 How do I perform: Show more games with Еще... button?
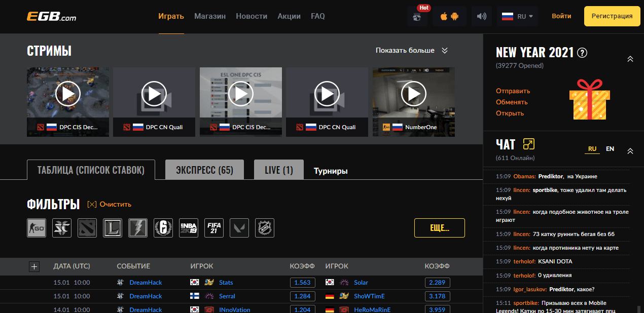pos(440,228)
